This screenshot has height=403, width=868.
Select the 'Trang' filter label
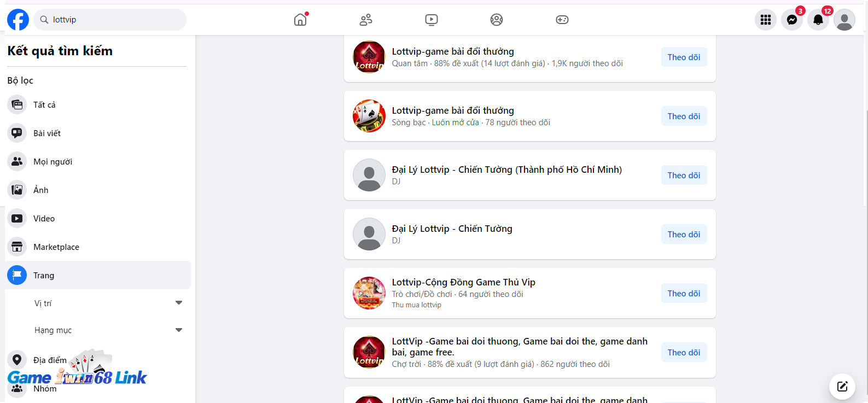click(x=44, y=275)
